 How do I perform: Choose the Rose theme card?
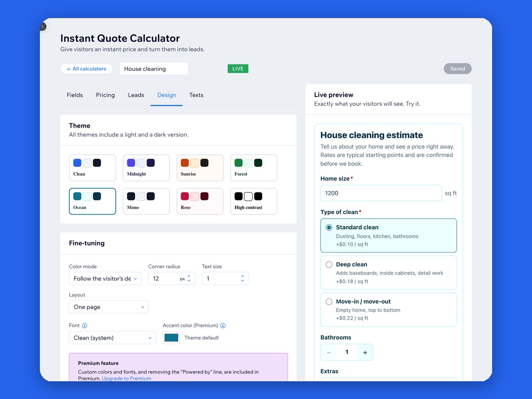pos(200,201)
